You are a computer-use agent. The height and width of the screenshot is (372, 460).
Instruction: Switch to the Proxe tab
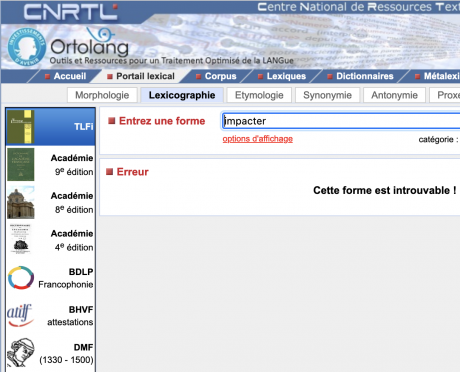tap(445, 95)
